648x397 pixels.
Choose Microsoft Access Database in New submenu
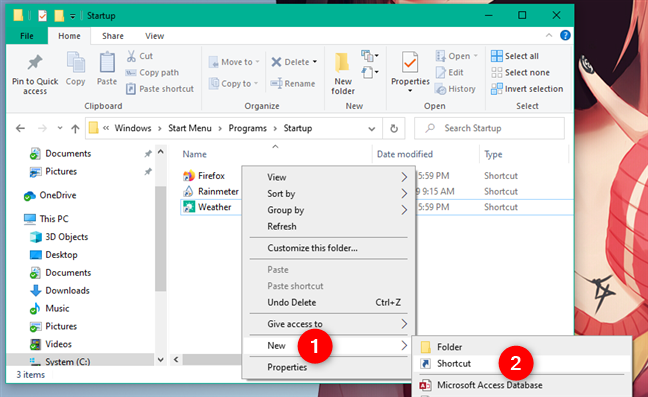tap(522, 385)
